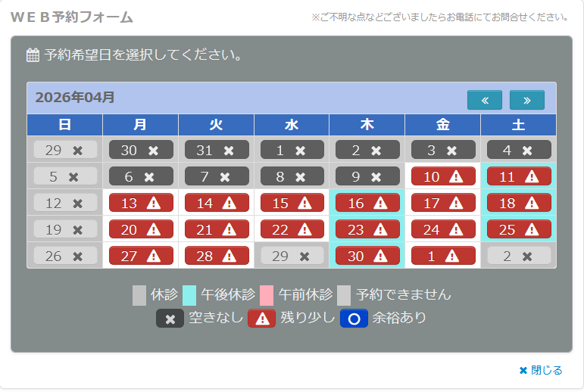Choose Saturday April 25 date
Screen dimensions: 584x392
[518, 229]
